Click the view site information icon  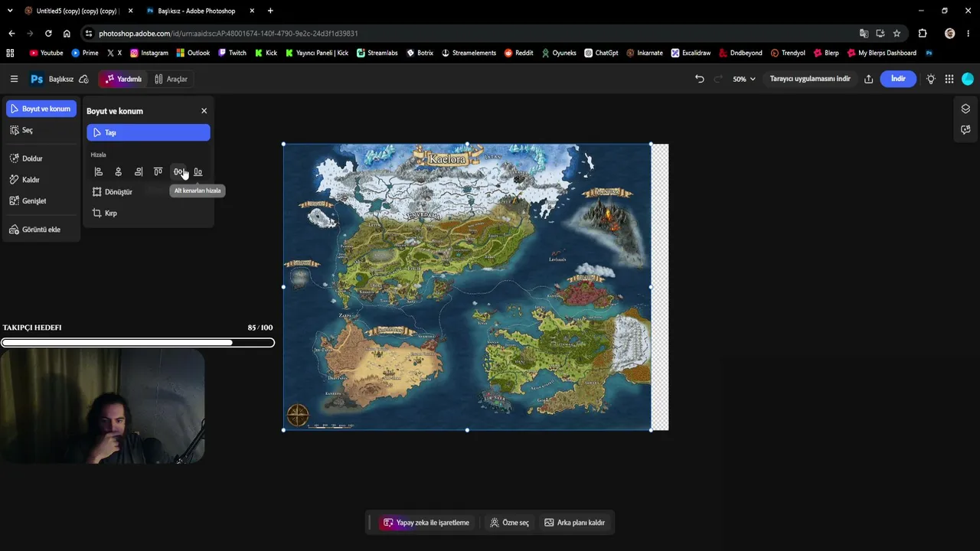(90, 34)
